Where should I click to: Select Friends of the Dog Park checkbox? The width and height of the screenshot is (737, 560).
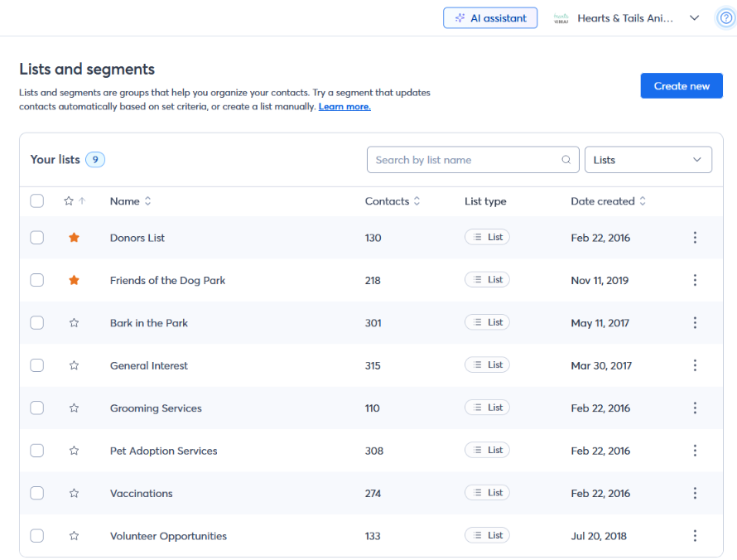click(x=36, y=280)
